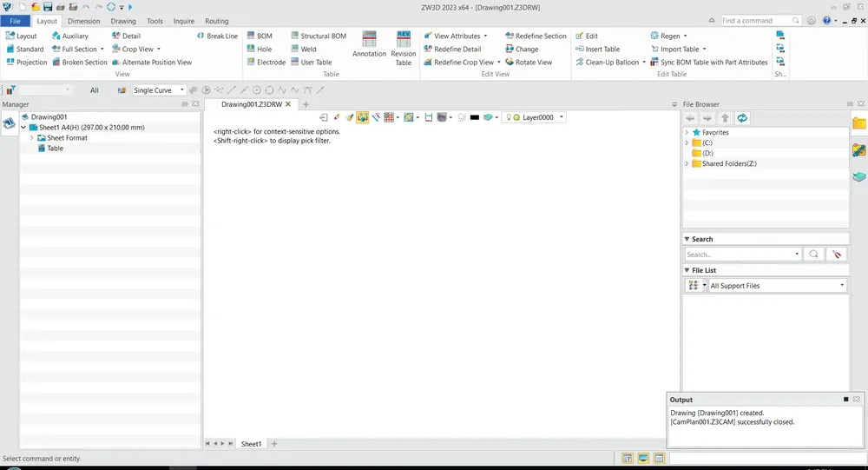Select the Table item in Manager tree
This screenshot has width=868, height=470.
click(50, 149)
